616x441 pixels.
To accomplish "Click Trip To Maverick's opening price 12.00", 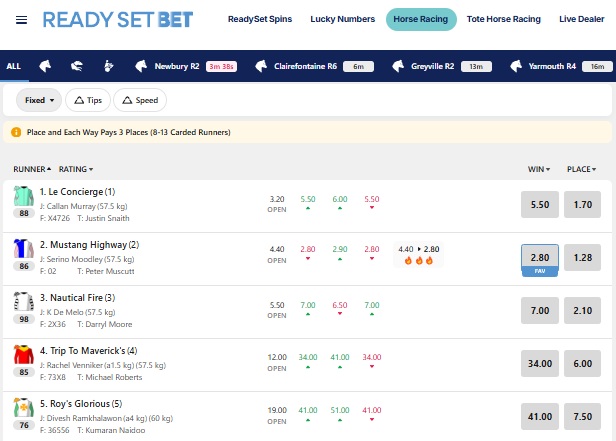I will (277, 357).
